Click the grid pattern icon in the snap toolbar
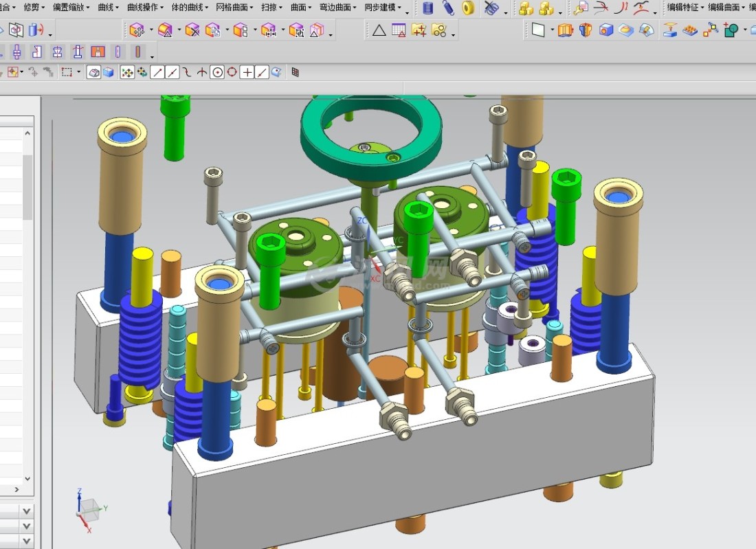 [296, 72]
